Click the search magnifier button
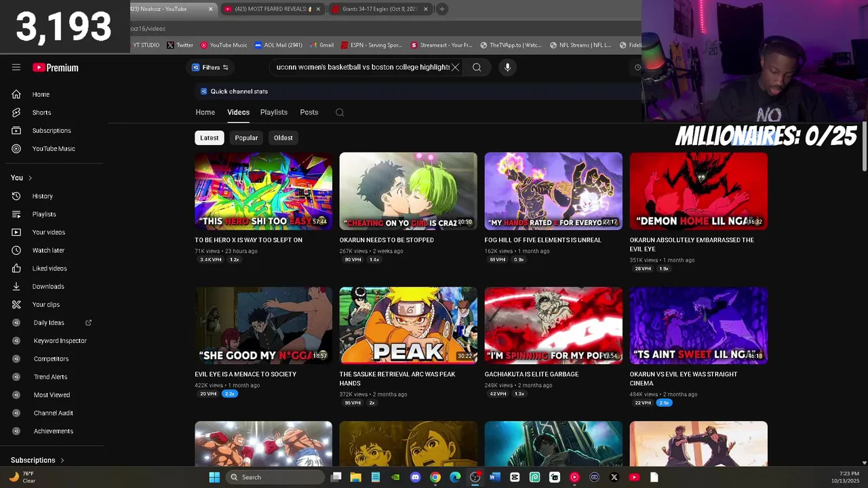The image size is (868, 488). (477, 67)
